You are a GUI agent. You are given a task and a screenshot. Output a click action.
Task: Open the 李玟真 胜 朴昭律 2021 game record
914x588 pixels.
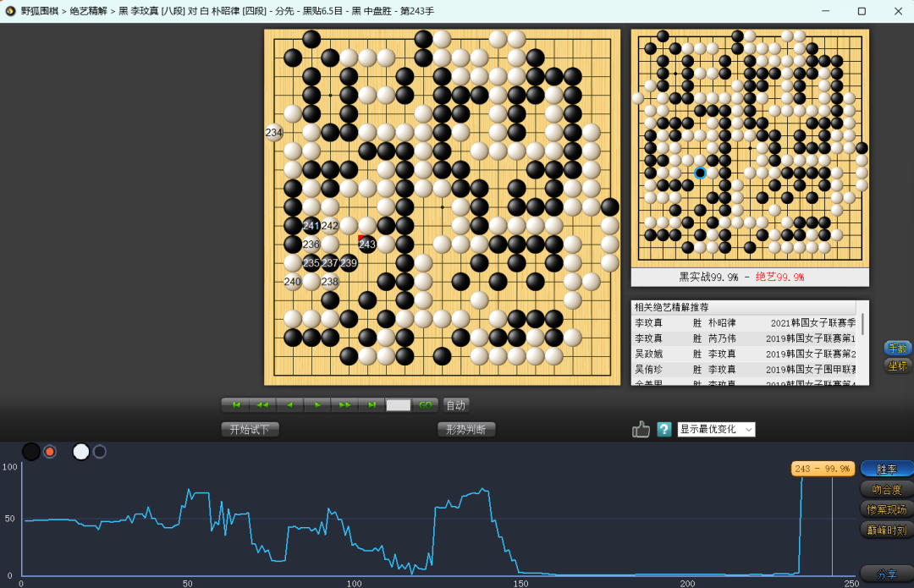click(745, 323)
